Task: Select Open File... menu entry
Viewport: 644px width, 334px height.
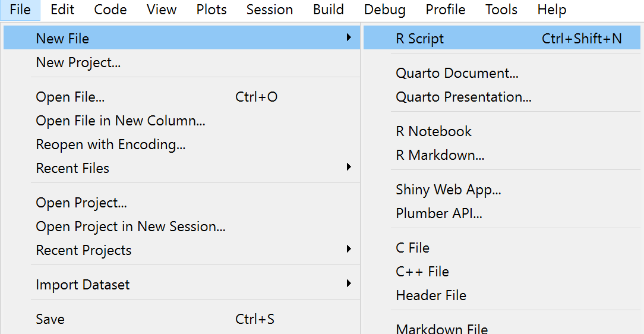Action: coord(182,97)
